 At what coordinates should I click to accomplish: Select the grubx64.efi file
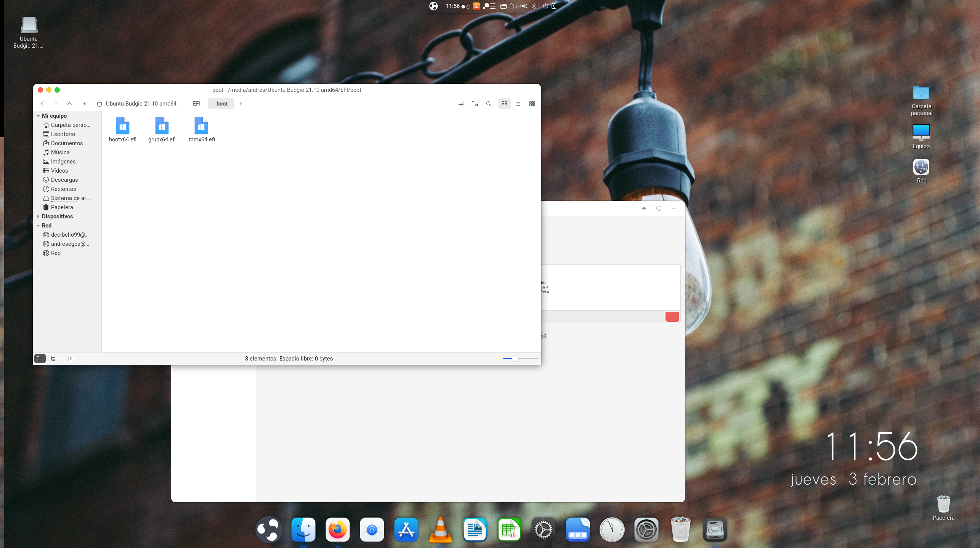(x=162, y=130)
